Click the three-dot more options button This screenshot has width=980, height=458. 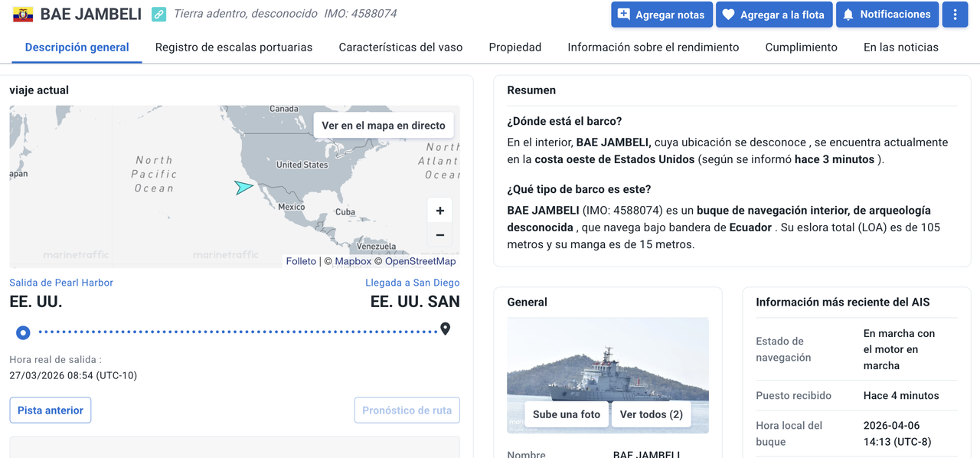(x=955, y=15)
